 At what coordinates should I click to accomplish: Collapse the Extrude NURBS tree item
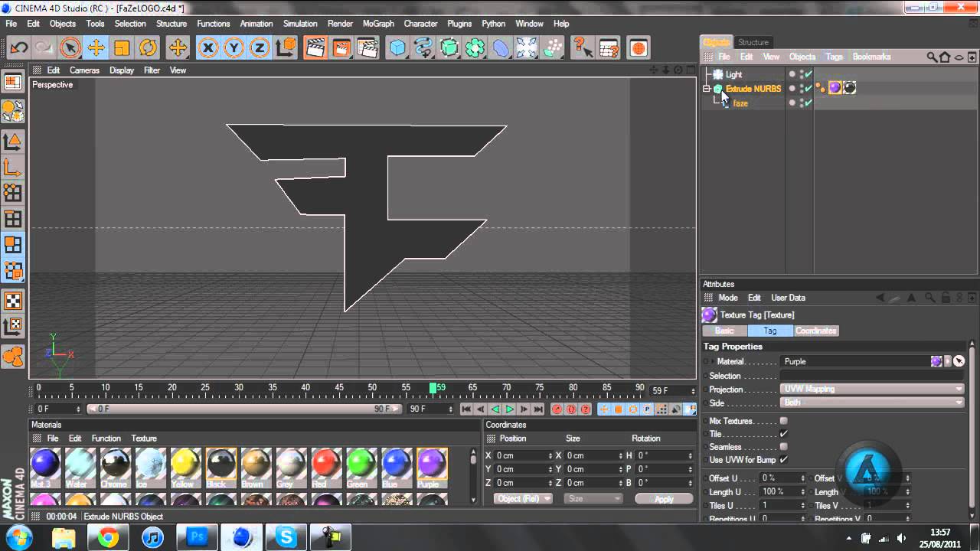pyautogui.click(x=707, y=89)
